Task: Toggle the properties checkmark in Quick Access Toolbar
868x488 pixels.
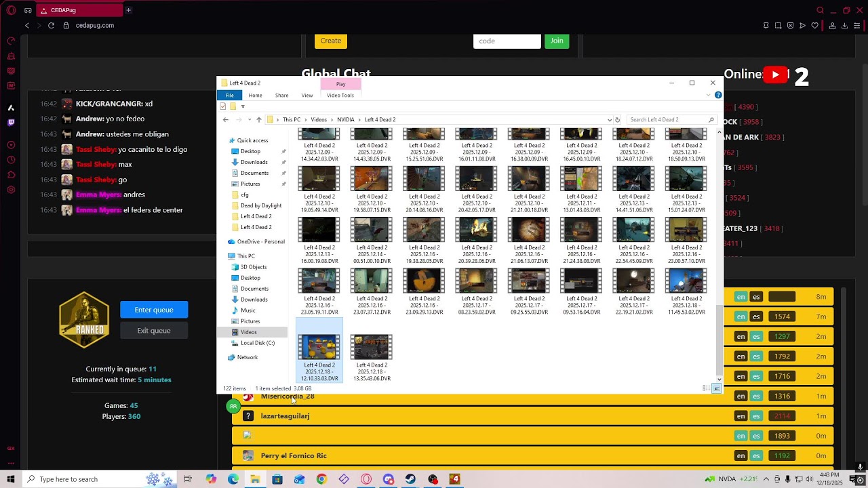Action: pos(223,106)
